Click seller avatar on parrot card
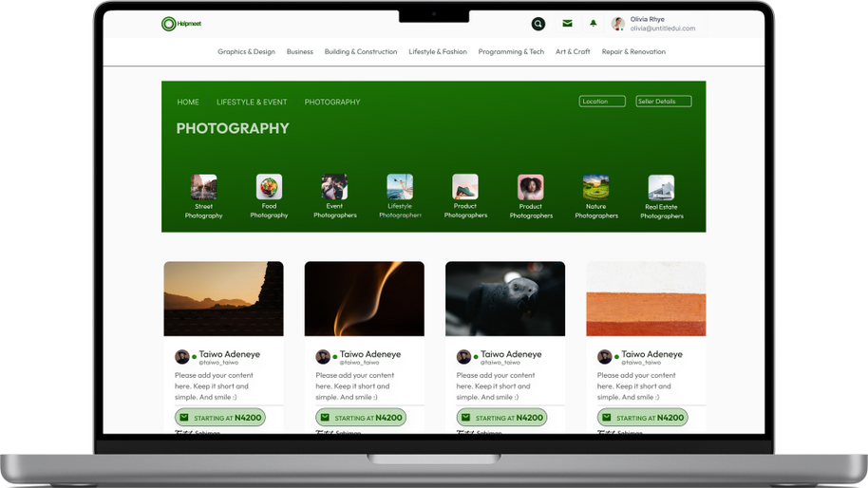This screenshot has height=488, width=868. point(463,357)
